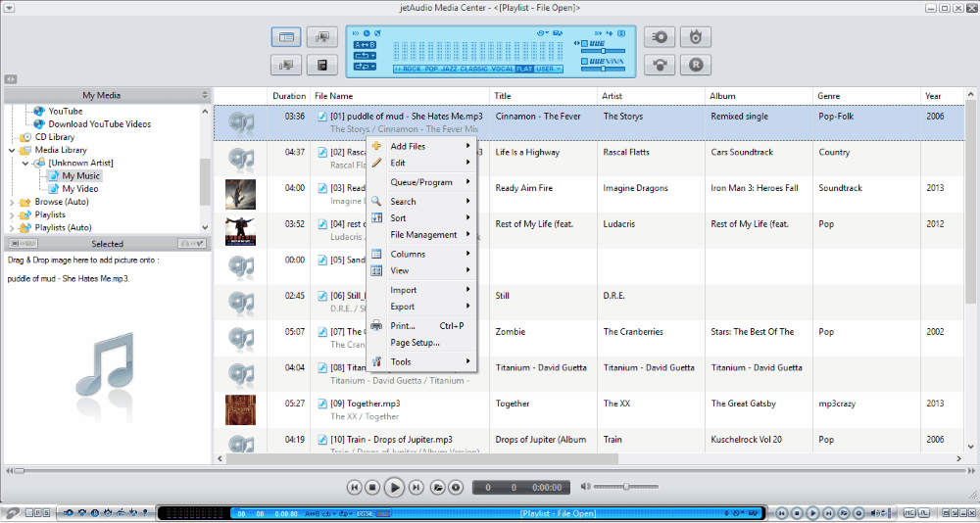Viewport: 980px width, 523px height.
Task: Open the Export submenu
Action: (x=421, y=307)
